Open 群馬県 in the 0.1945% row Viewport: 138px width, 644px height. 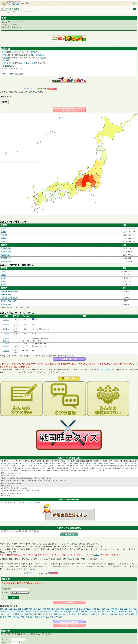pyautogui.click(x=3, y=272)
